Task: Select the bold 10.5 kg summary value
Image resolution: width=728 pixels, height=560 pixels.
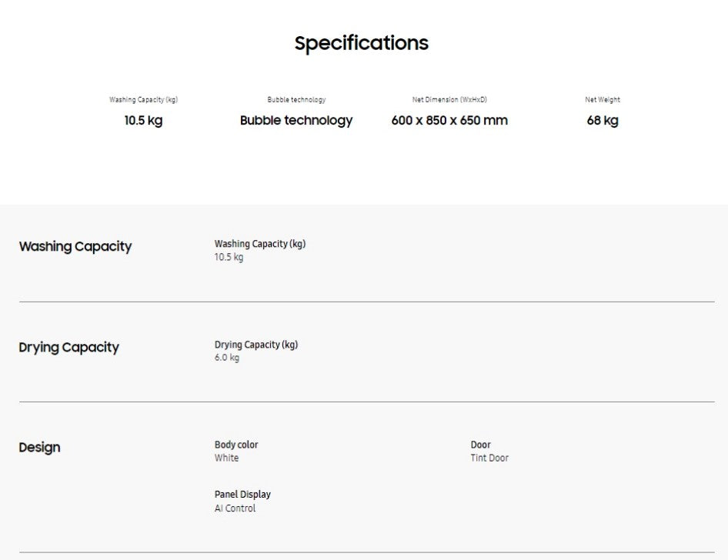Action: click(x=143, y=121)
